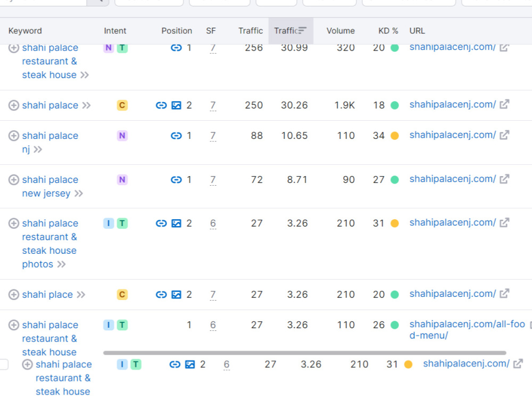Expand the chevrons after the 'shahi palace' keyword with 1.9K volume
Image resolution: width=532 pixels, height=399 pixels.
pyautogui.click(x=87, y=105)
